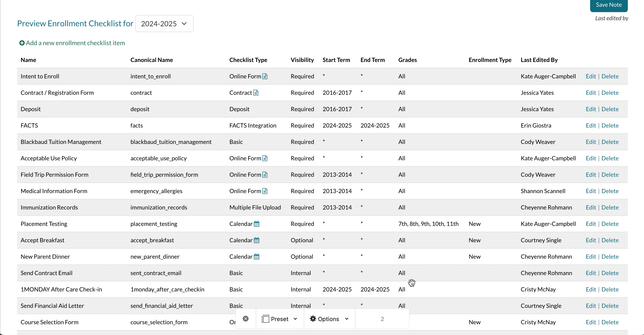Click calendar icon in Accept Breakfast row
Screen dimensions: 644x335
point(256,240)
